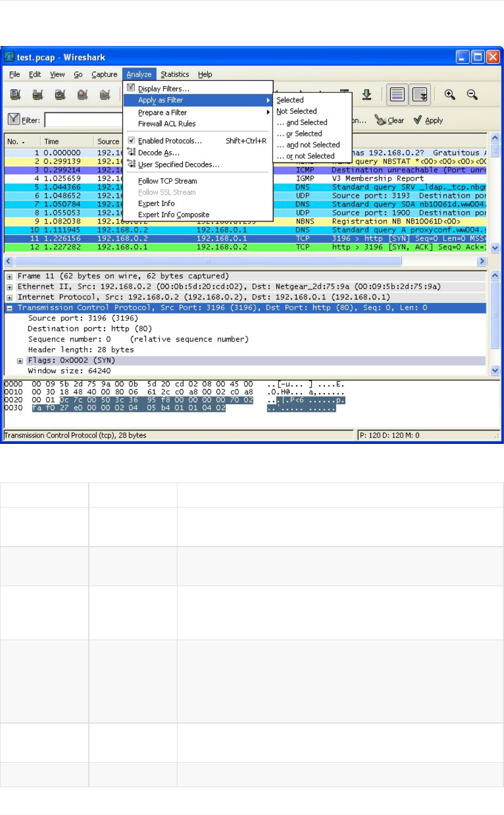Click the Go to last packet arrow icon

(x=367, y=95)
